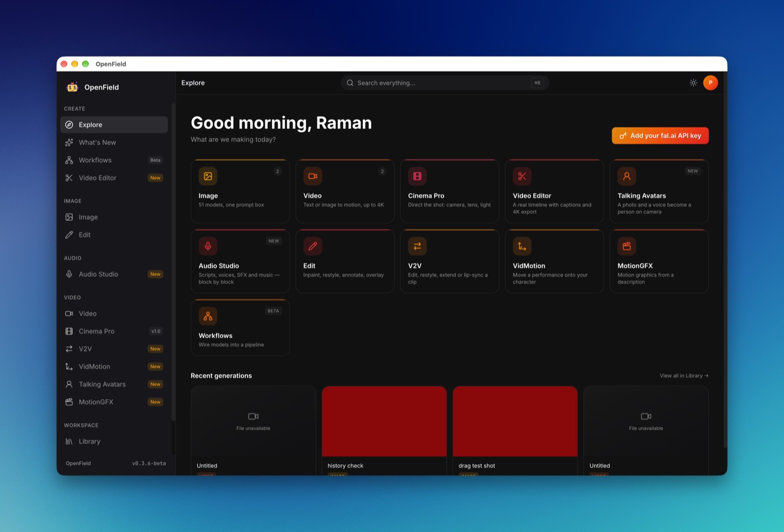Click the V2V card's swap arrows icon

pyautogui.click(x=417, y=246)
